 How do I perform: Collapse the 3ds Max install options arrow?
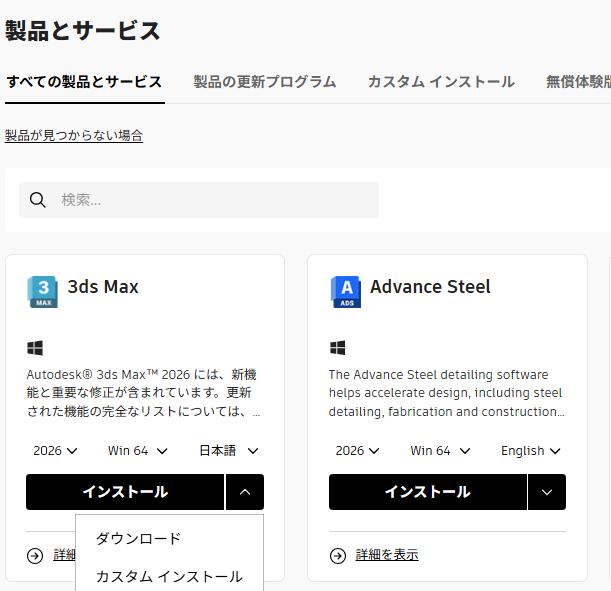coord(245,492)
